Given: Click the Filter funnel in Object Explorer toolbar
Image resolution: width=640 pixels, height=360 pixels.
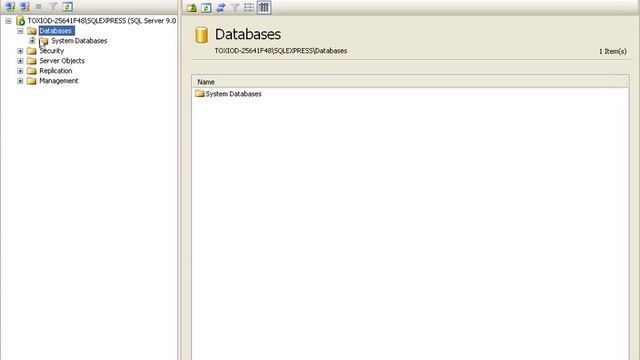Looking at the screenshot, I should pyautogui.click(x=53, y=7).
